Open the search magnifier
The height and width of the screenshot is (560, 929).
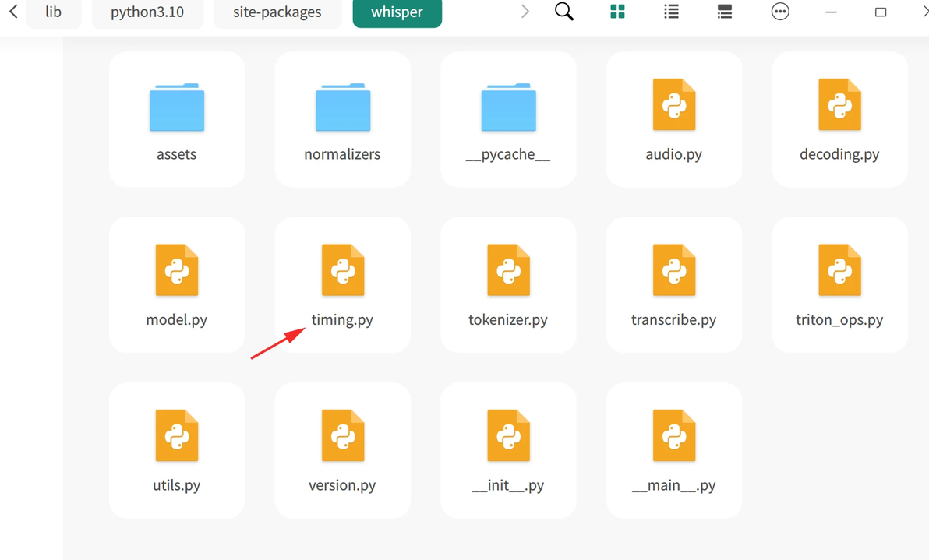(564, 11)
